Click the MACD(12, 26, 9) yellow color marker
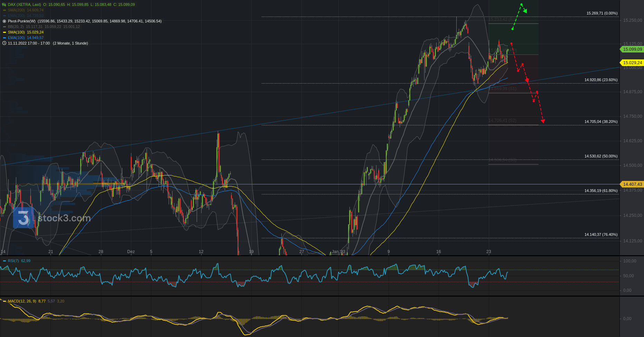Image resolution: width=644 pixels, height=337 pixels. (4, 301)
